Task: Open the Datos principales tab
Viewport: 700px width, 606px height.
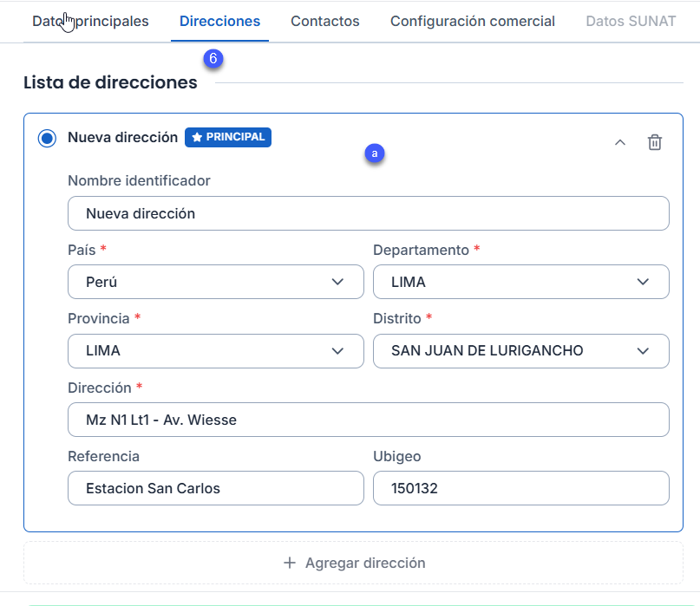Action: pos(90,21)
